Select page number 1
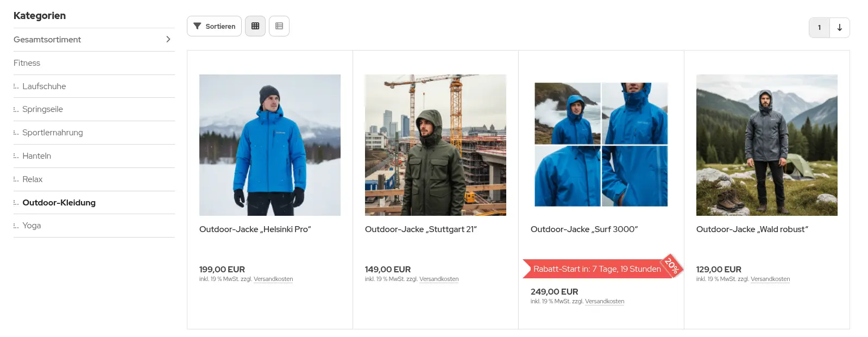 pyautogui.click(x=819, y=28)
